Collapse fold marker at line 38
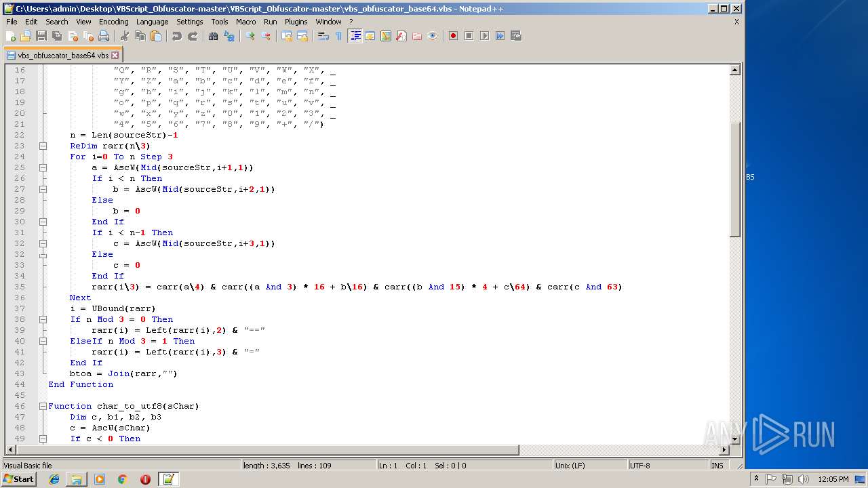 tap(43, 319)
